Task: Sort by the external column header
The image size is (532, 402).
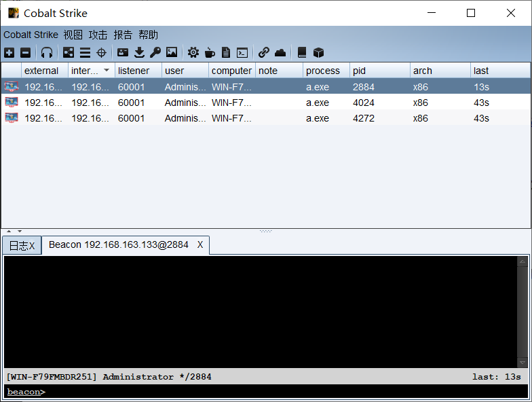Action: [x=45, y=71]
